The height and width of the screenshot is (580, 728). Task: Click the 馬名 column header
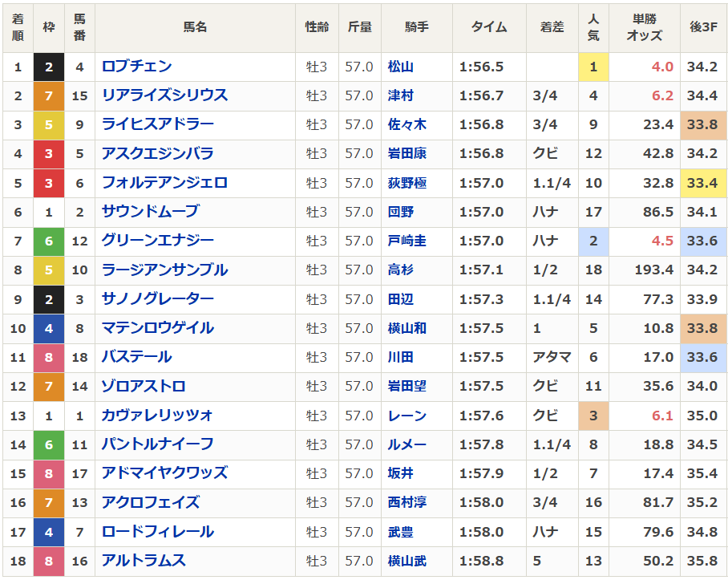click(x=195, y=27)
